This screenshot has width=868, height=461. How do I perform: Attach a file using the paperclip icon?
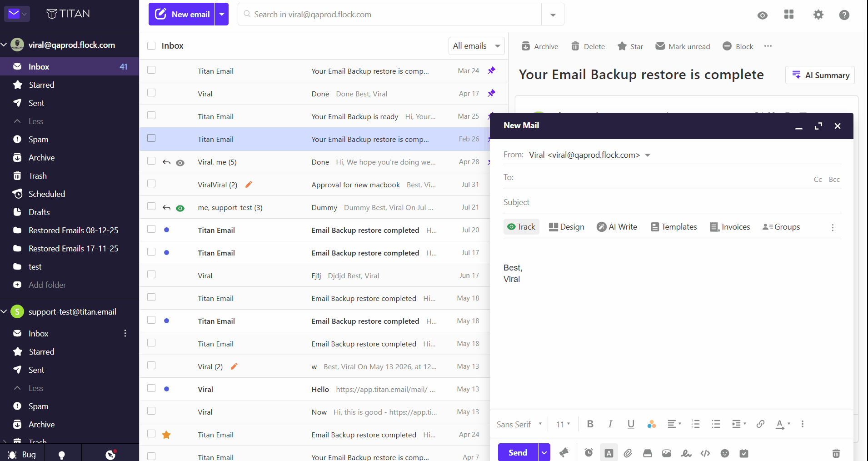[x=628, y=453]
